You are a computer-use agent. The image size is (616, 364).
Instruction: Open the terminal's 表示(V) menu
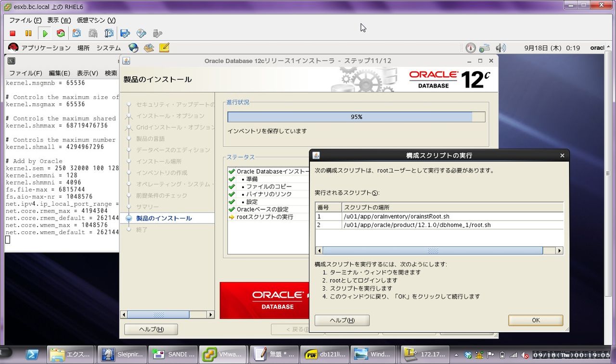coord(87,73)
